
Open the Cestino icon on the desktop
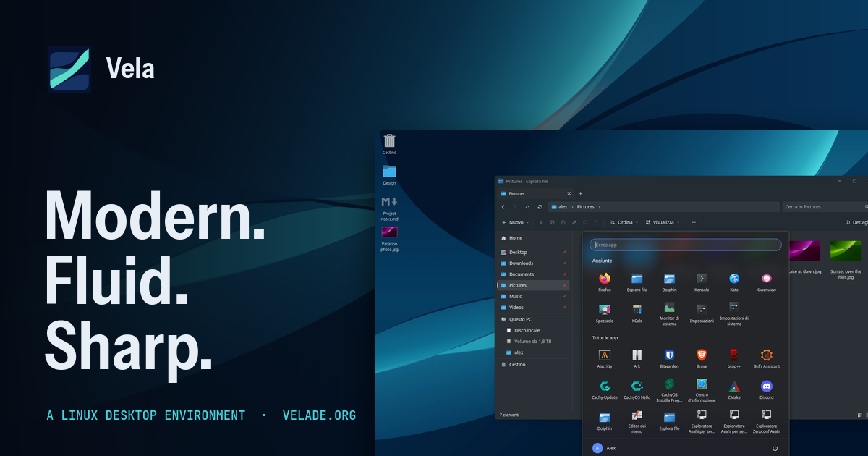(x=390, y=144)
